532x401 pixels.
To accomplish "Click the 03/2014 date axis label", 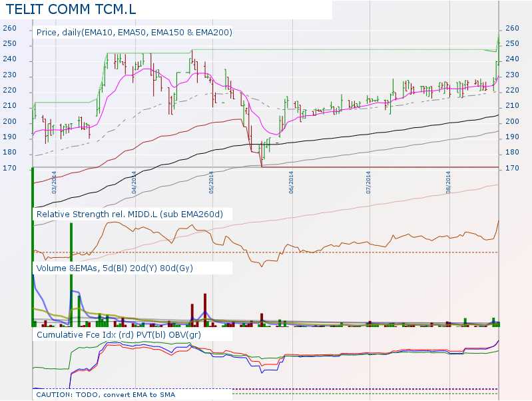I will click(x=54, y=183).
